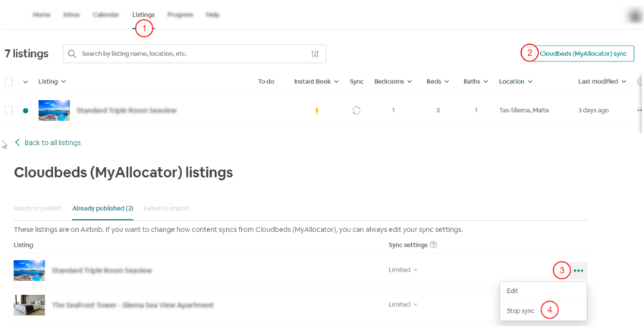Click the green listing status dot

(25, 111)
